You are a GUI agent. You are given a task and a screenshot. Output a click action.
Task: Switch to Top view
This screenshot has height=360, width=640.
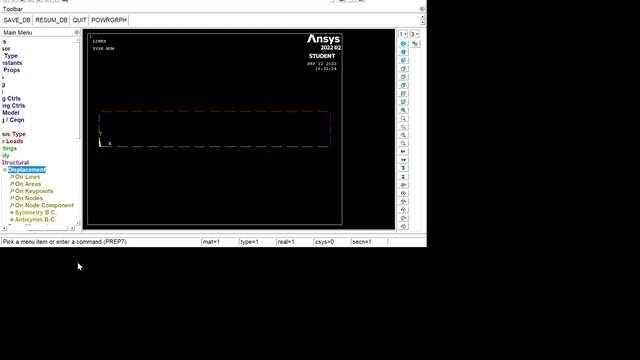pos(403,77)
